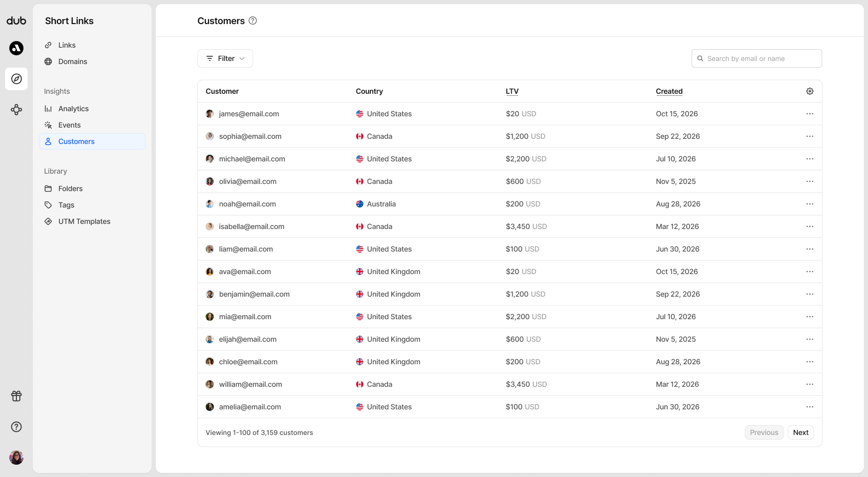Click the dub logo
The width and height of the screenshot is (868, 477).
click(16, 20)
